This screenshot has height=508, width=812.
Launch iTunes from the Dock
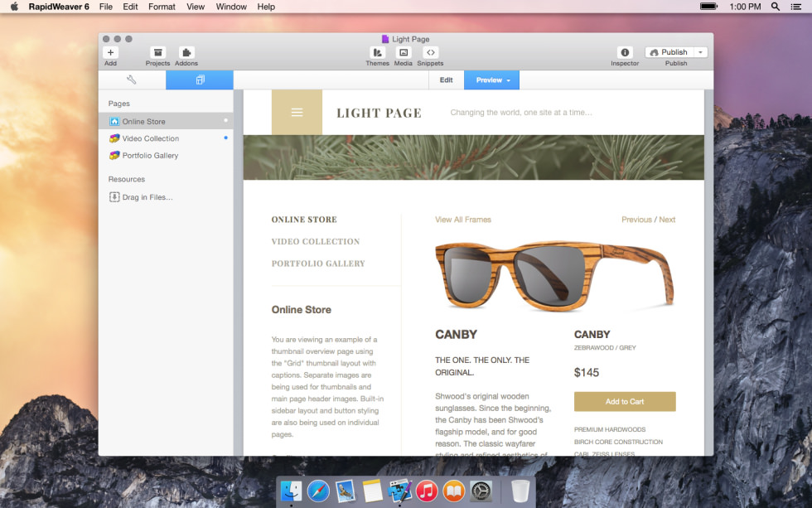click(427, 491)
